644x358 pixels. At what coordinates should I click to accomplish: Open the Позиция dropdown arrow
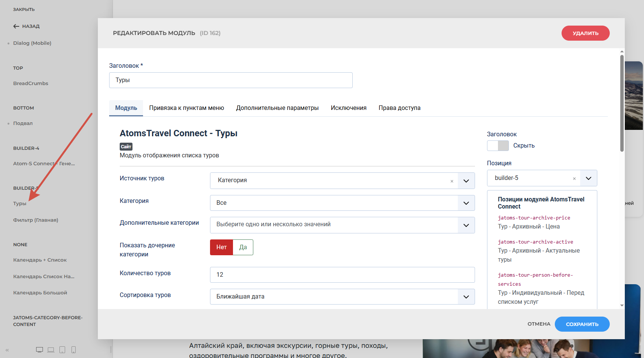click(588, 178)
